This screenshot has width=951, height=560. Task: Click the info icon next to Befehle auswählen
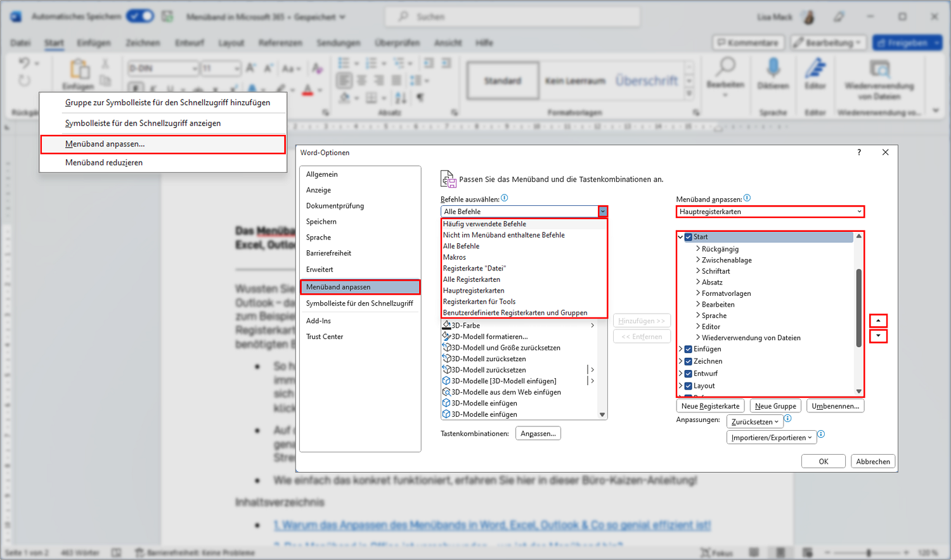505,198
